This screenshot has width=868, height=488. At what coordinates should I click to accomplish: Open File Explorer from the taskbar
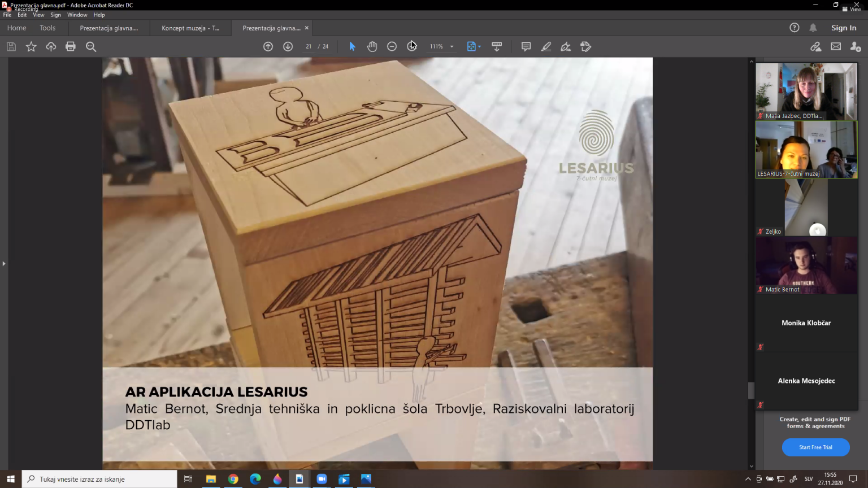211,479
